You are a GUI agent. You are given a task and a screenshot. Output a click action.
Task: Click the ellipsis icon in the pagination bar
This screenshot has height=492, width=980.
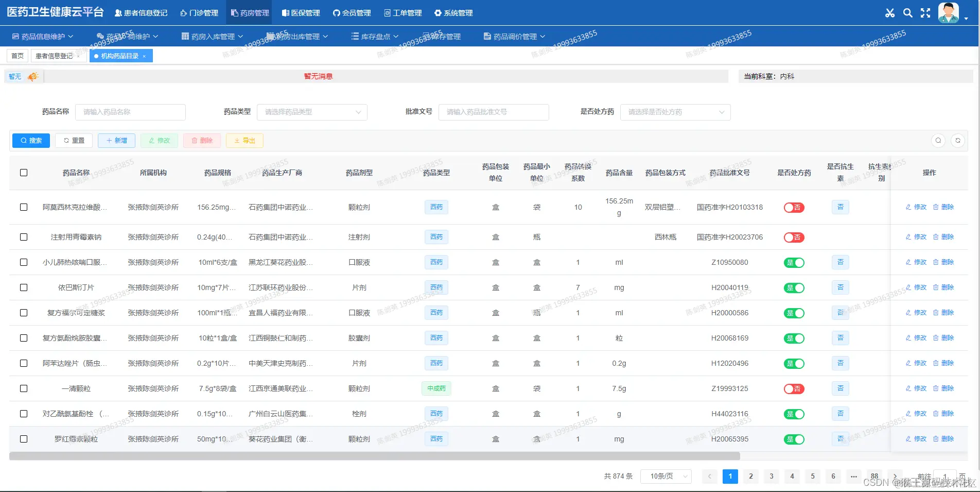coord(853,477)
